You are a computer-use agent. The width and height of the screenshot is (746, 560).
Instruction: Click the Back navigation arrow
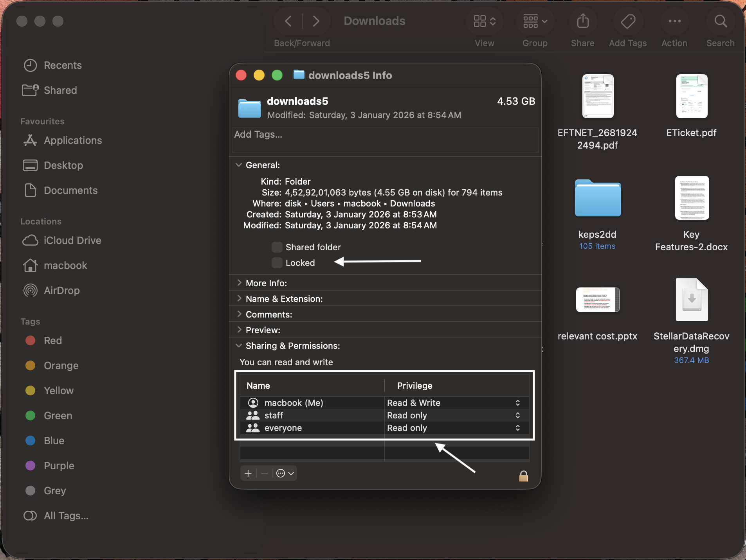click(x=288, y=21)
